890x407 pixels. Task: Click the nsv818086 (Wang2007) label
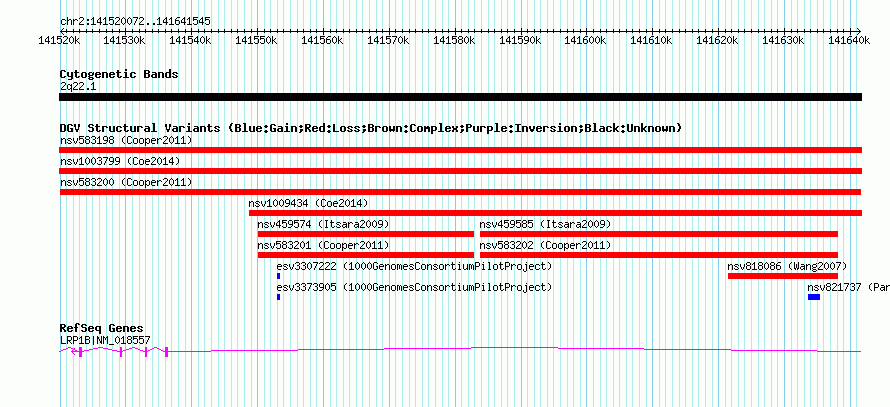click(787, 266)
